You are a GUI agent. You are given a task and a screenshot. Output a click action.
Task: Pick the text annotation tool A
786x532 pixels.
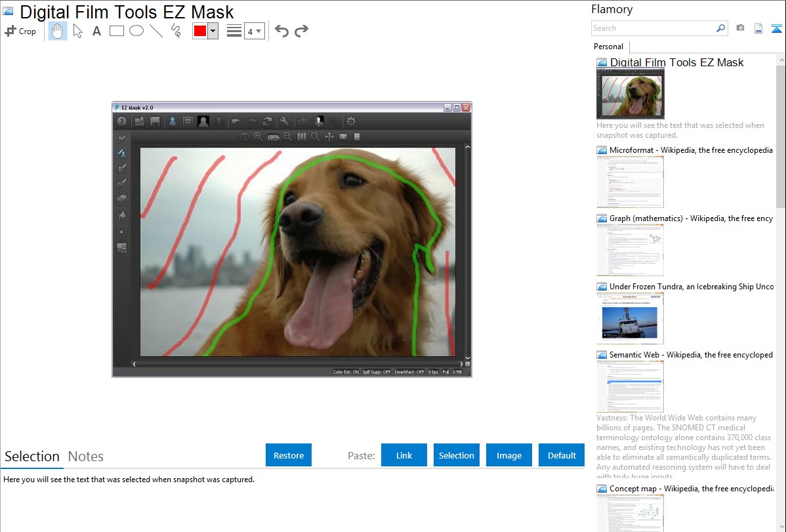pos(96,31)
